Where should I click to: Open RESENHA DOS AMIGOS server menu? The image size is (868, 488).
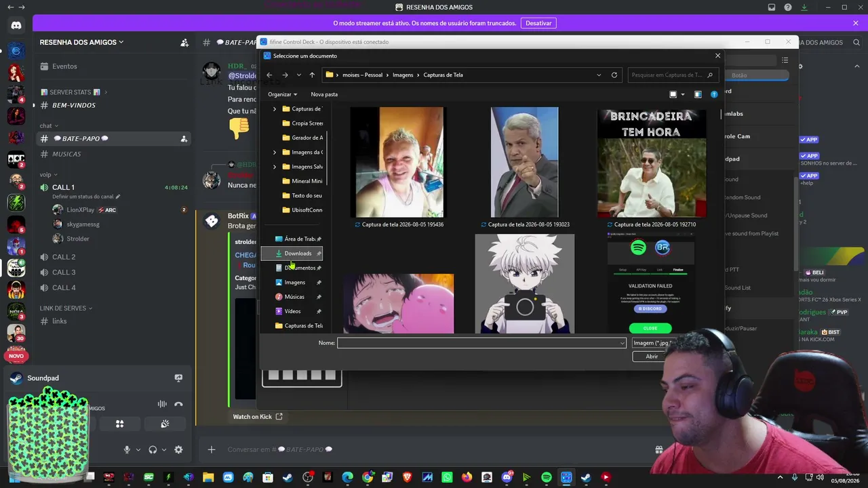click(x=81, y=42)
